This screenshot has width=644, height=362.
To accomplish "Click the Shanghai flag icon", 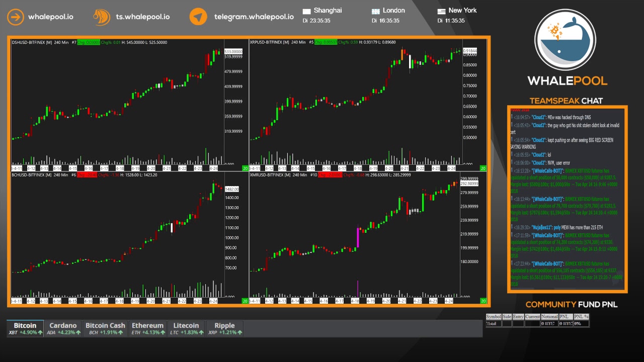I will pos(306,11).
